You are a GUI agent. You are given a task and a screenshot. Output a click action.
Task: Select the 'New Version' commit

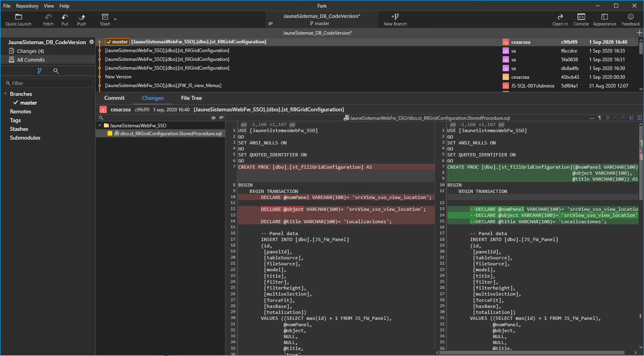click(x=367, y=77)
